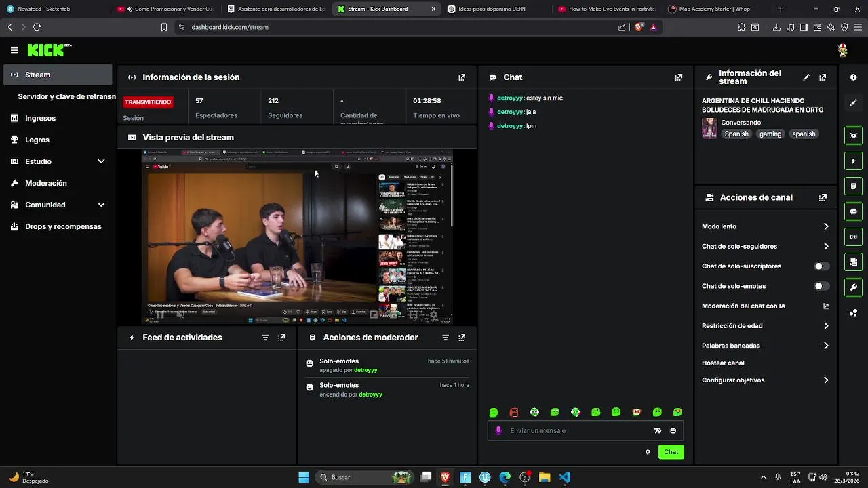Open the emoji picker in message box
This screenshot has width=868, height=488.
click(673, 430)
